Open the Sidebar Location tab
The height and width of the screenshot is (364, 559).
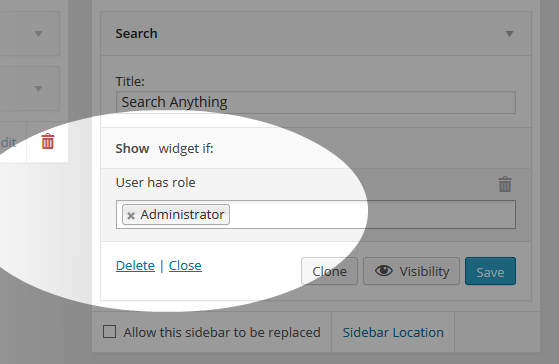click(393, 332)
